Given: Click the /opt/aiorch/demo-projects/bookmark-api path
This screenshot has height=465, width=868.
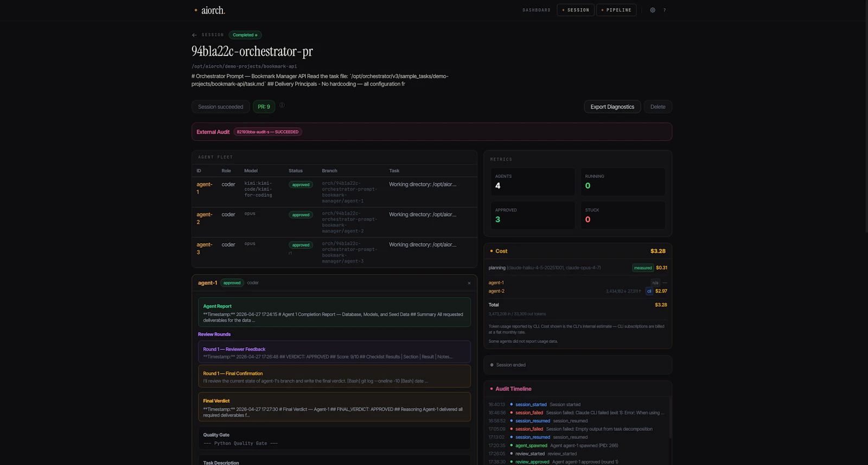Looking at the screenshot, I should 244,66.
